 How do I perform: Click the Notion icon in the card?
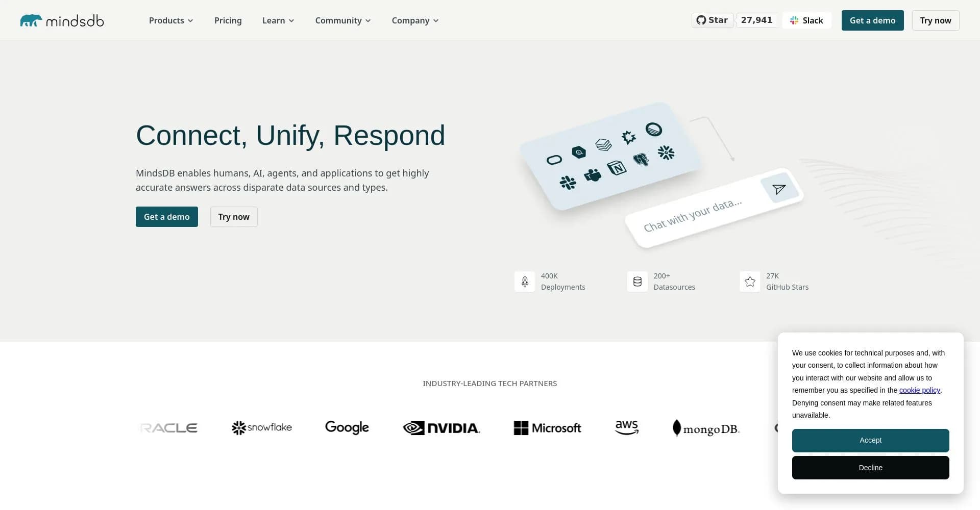click(x=617, y=167)
